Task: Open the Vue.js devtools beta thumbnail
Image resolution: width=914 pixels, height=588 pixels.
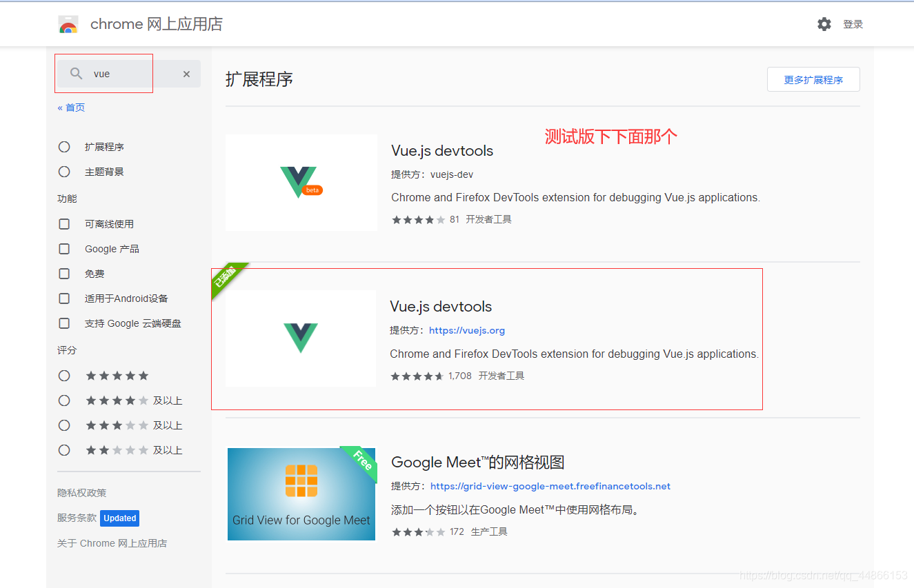Action: click(301, 182)
